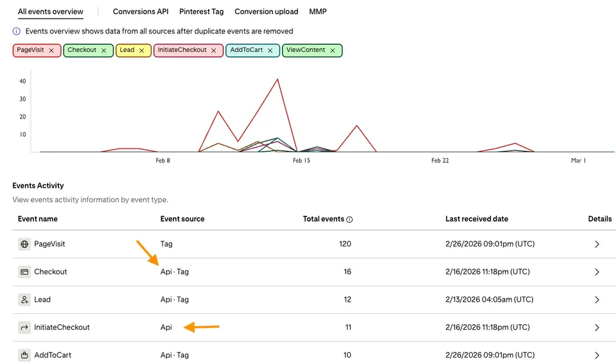Click the total events value 11
The height and width of the screenshot is (364, 616).
tap(348, 327)
